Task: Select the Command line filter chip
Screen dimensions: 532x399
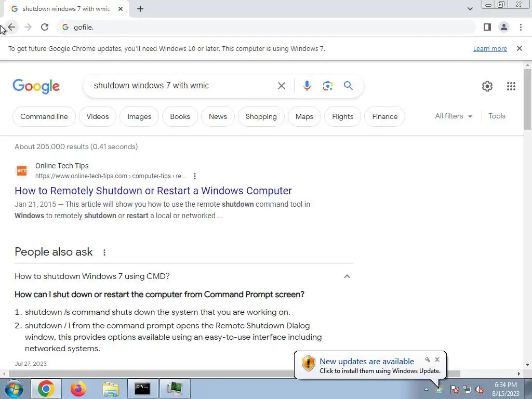Action: click(44, 116)
